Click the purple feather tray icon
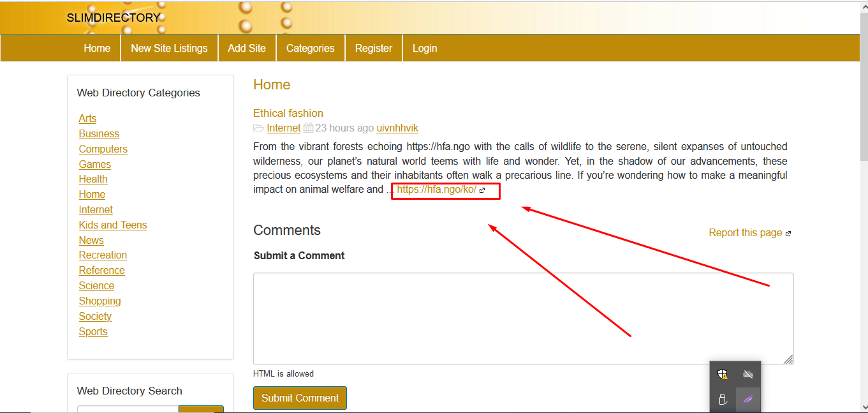The image size is (868, 413). click(x=748, y=400)
